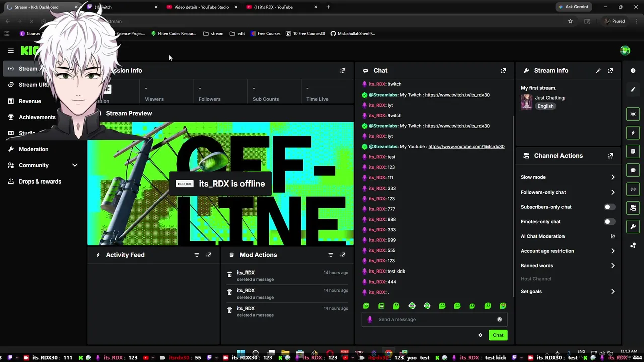Open Revenue in the sidebar
This screenshot has width=644, height=362.
click(30, 101)
